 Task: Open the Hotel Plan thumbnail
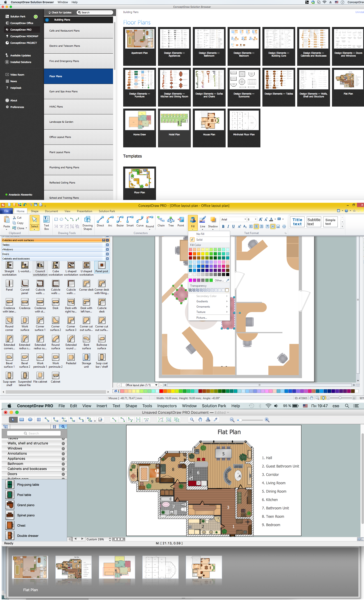[x=174, y=128]
